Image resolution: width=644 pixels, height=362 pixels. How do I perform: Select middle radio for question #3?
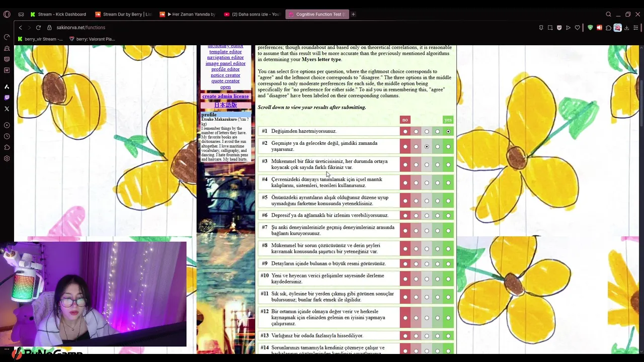click(x=427, y=165)
